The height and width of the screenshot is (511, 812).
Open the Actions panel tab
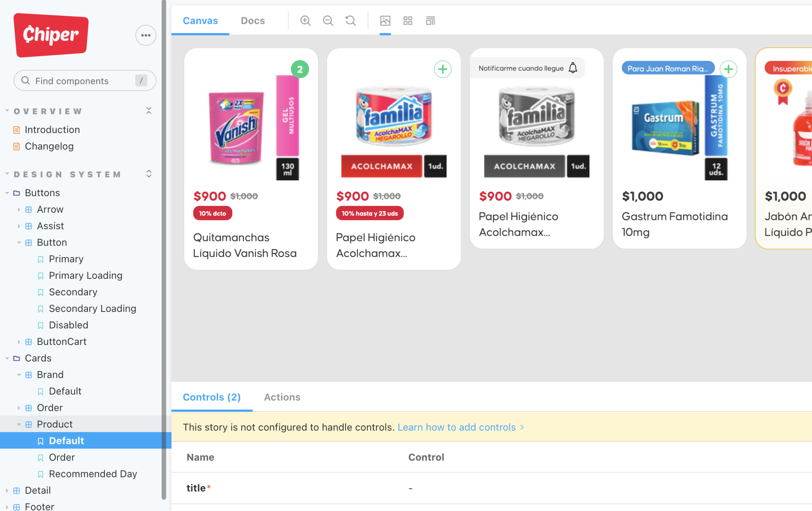coord(282,397)
